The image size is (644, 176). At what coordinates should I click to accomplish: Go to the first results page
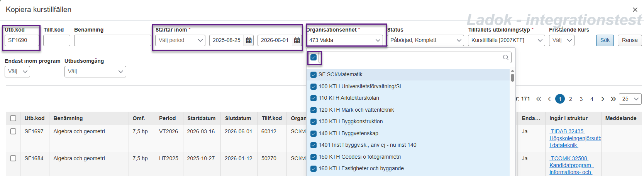pos(539,99)
